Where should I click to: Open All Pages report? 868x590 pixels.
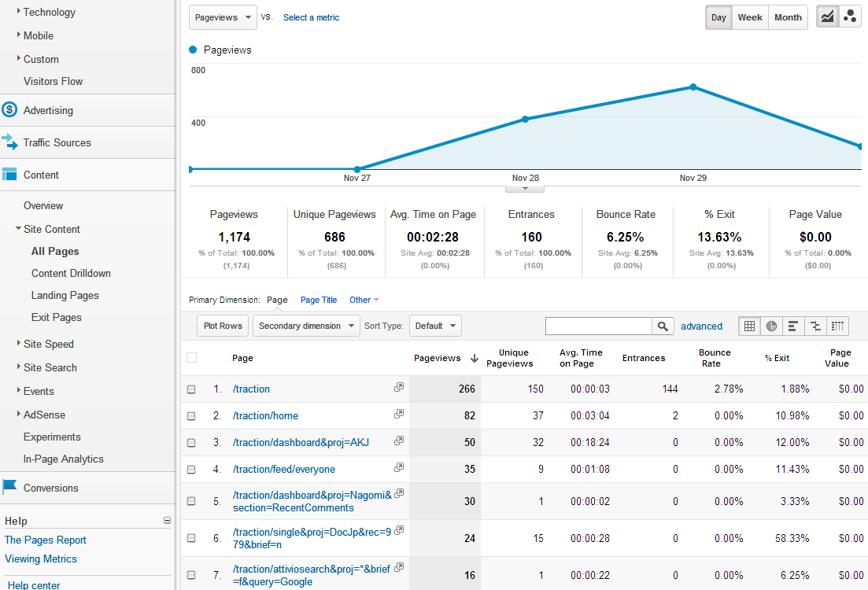pos(55,251)
